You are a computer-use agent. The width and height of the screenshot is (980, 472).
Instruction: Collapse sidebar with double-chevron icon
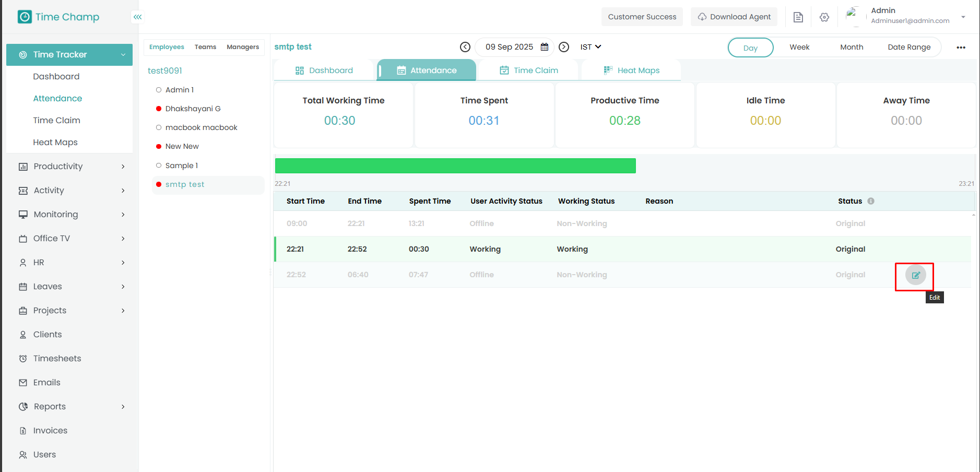[x=137, y=17]
